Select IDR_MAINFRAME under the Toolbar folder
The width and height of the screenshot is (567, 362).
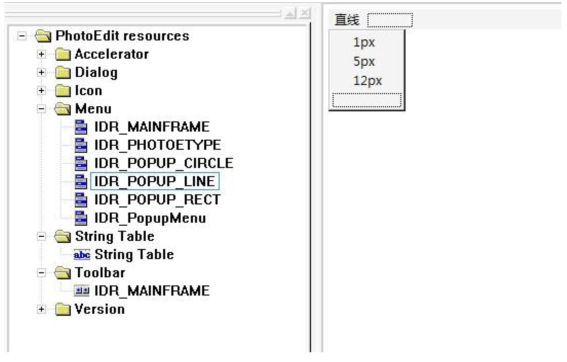152,291
